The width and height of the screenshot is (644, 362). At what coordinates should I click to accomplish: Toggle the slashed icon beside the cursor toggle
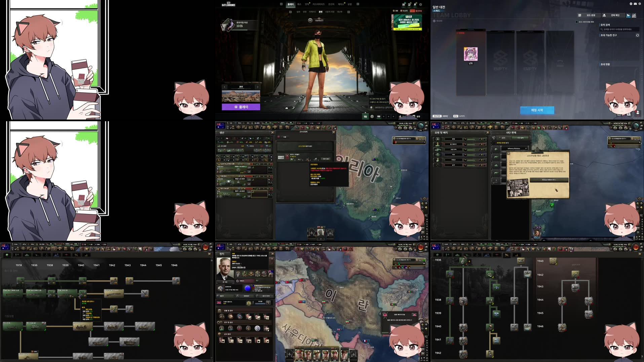(634, 15)
